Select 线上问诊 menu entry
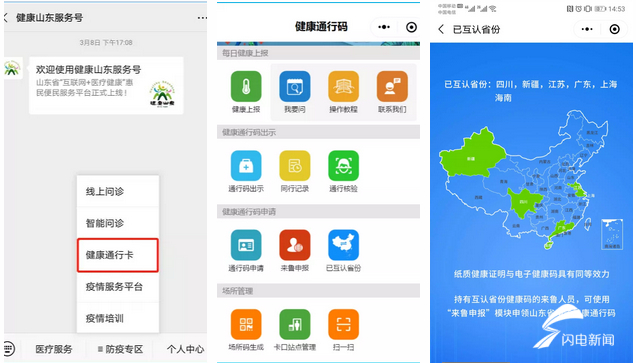This screenshot has height=363, width=636. pyautogui.click(x=118, y=191)
